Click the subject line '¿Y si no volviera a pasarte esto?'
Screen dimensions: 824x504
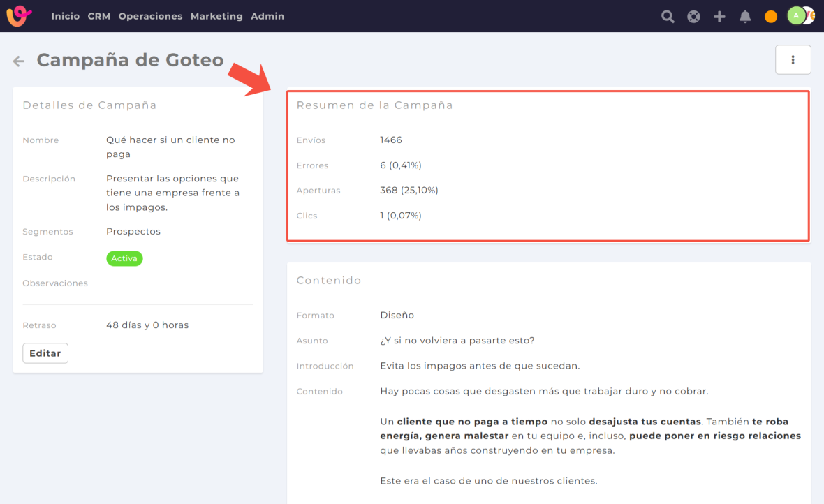457,341
